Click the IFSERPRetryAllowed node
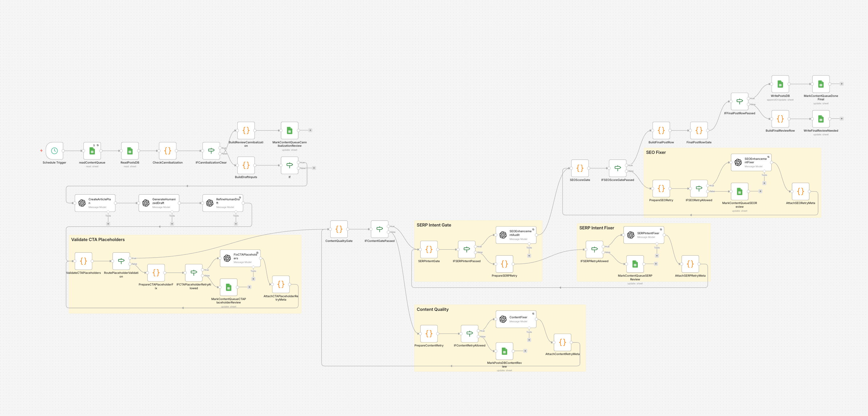This screenshot has width=868, height=416. click(x=594, y=250)
